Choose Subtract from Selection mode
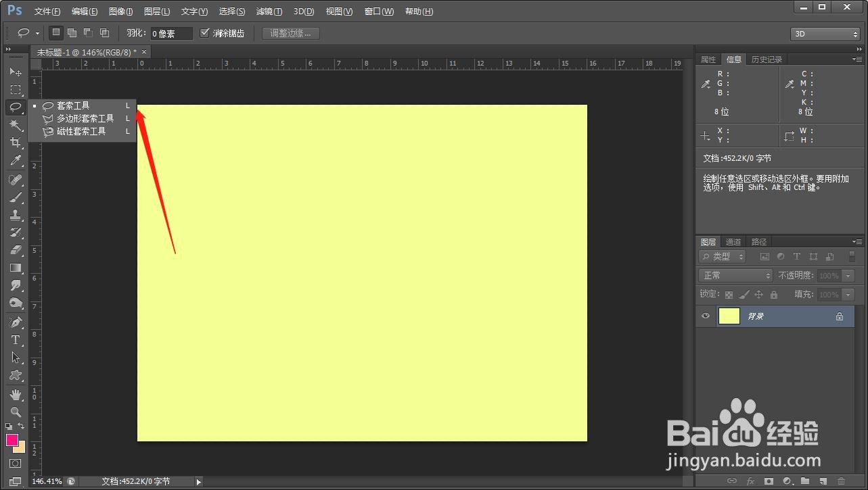Screen dimensions: 868x490 click(x=88, y=32)
